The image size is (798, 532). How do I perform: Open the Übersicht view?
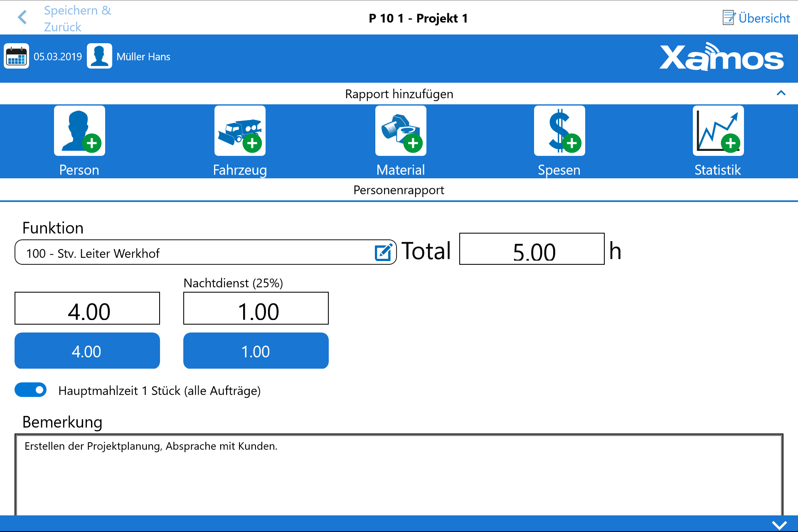(756, 18)
